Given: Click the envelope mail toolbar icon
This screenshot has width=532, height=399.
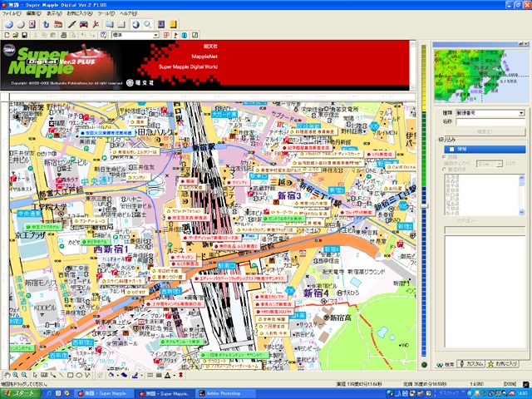Looking at the screenshot, I should (109, 24).
